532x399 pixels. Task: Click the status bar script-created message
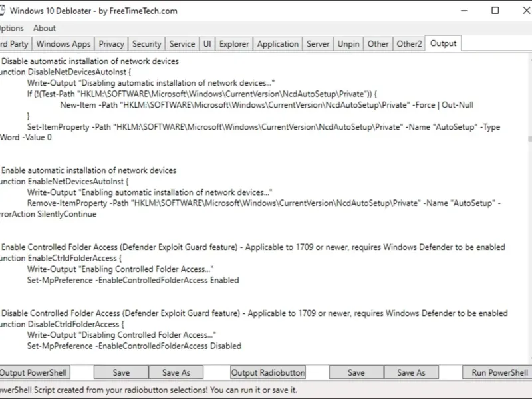(148, 390)
